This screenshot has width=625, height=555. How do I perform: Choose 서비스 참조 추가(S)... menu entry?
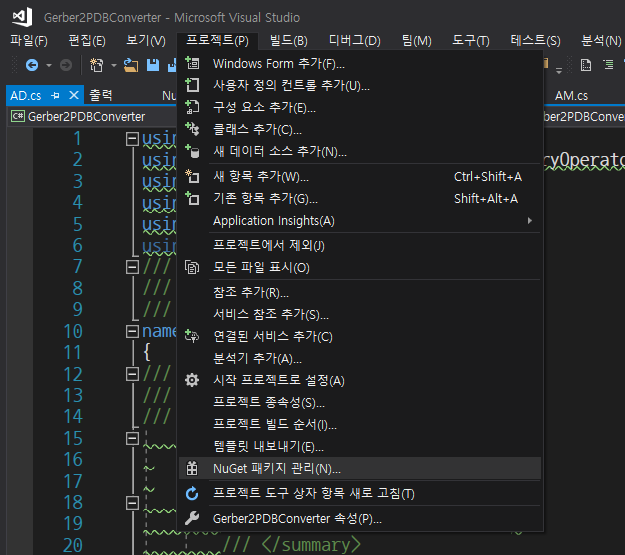[360, 314]
